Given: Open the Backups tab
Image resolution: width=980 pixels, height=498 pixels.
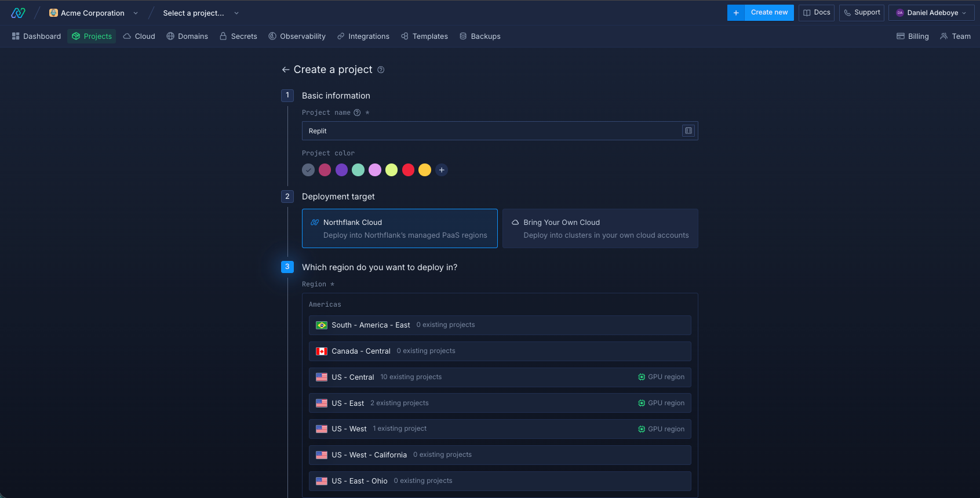Looking at the screenshot, I should (480, 37).
